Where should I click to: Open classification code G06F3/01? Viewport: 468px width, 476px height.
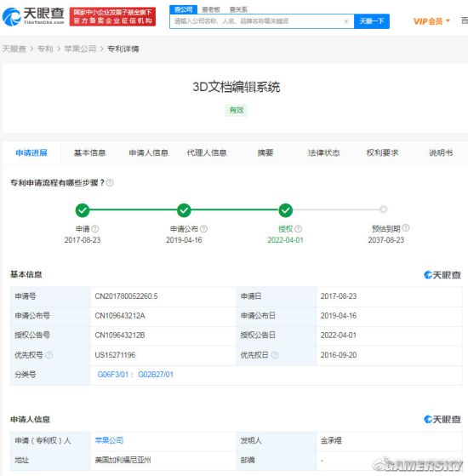[113, 375]
